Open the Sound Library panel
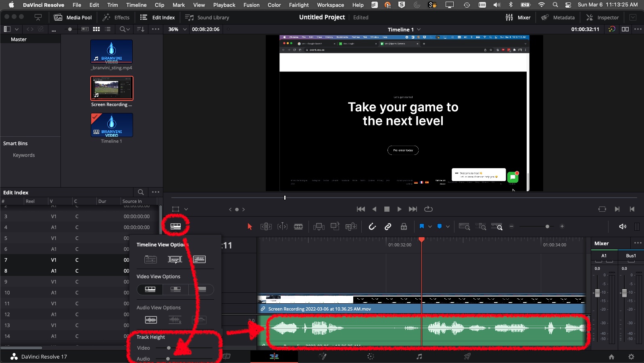This screenshot has height=363, width=644. click(x=207, y=17)
